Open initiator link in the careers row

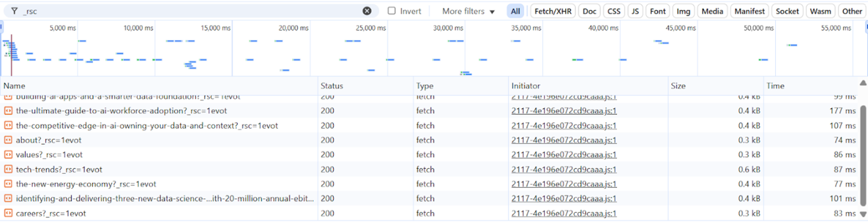click(x=564, y=213)
